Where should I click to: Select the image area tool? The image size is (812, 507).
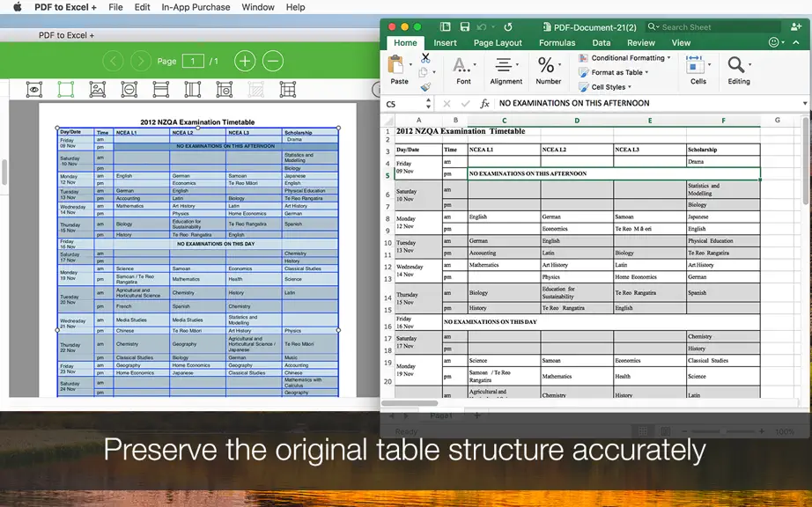(x=98, y=90)
